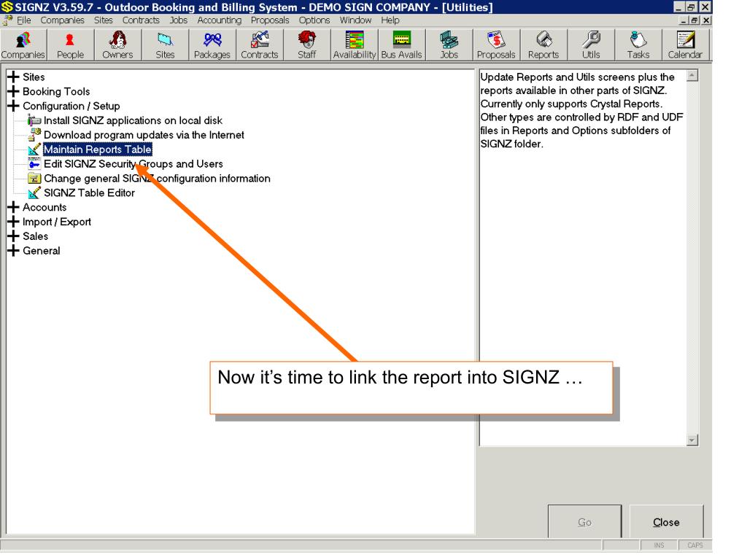The height and width of the screenshot is (560, 747).
Task: Open the Owners toolbar icon
Action: [117, 44]
